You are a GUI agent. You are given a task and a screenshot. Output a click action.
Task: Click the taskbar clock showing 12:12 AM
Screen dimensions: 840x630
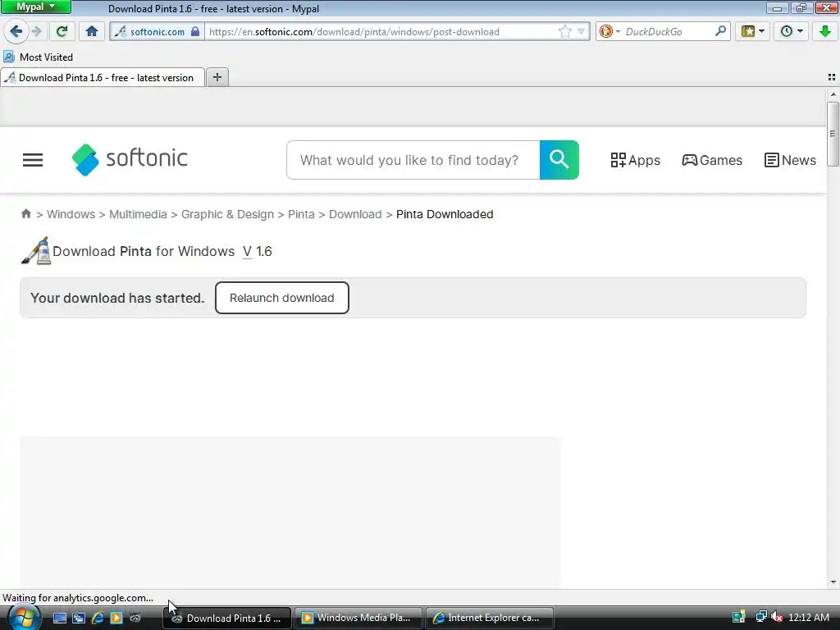point(809,618)
